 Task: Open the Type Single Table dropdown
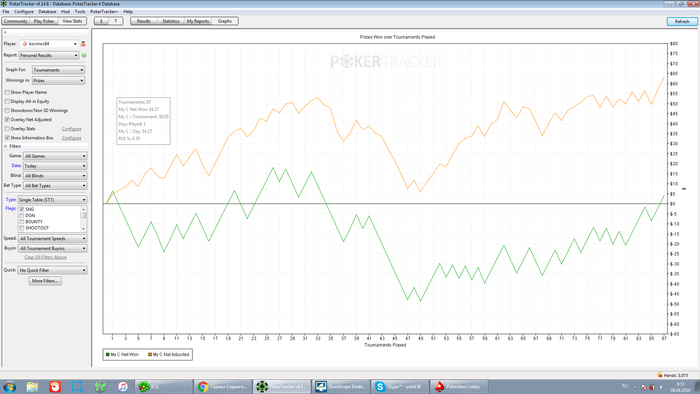tap(52, 200)
